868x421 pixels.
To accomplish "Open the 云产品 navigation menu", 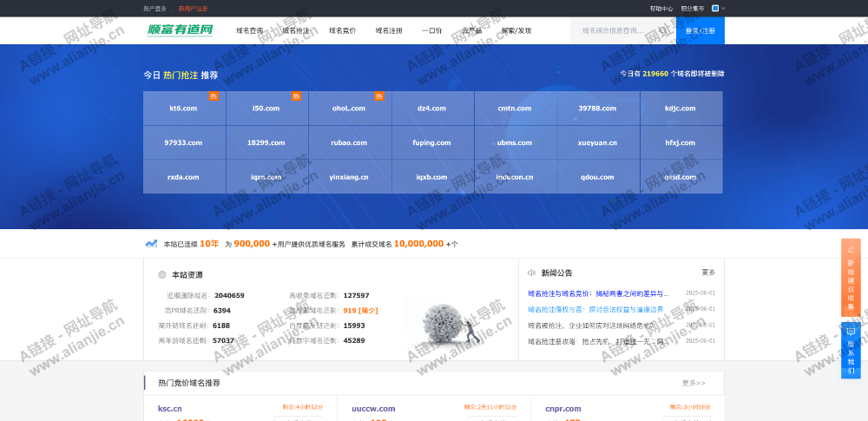I will click(471, 30).
